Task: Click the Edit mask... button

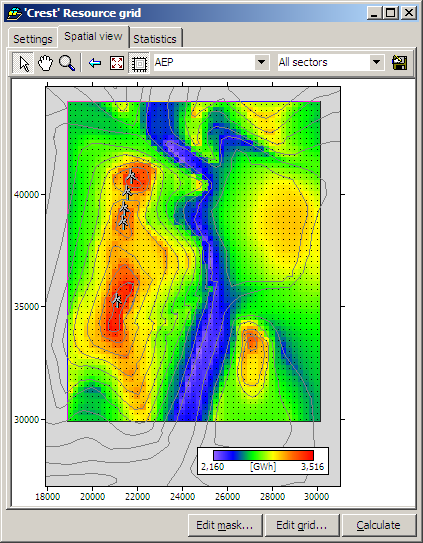Action: coord(225,525)
